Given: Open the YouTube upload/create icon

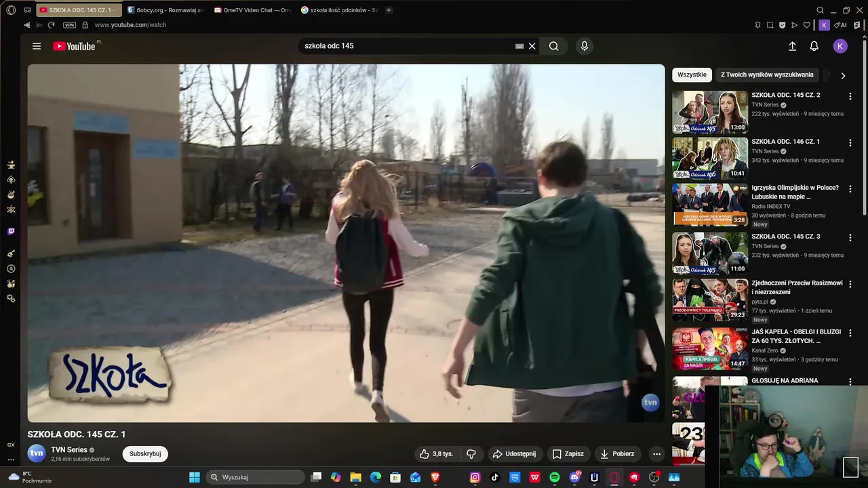Looking at the screenshot, I should click(x=792, y=46).
